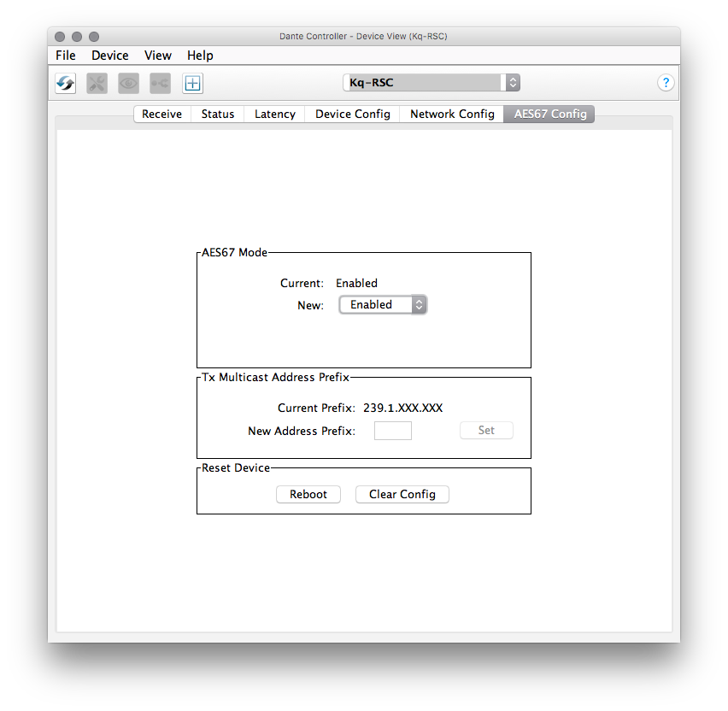This screenshot has width=728, height=711.
Task: Click the Clear Config button
Action: click(402, 495)
